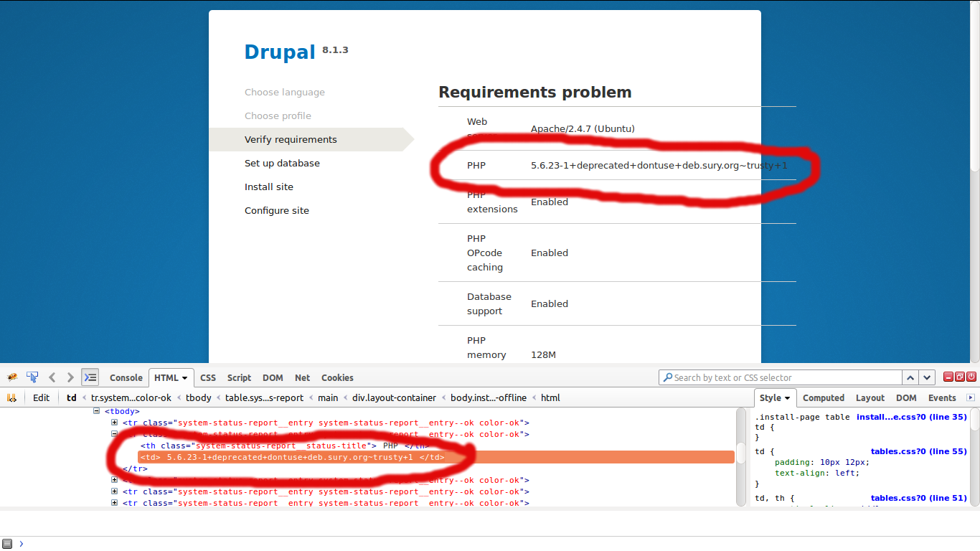Viewport: 980px width, 551px height.
Task: Click the Set up database install step
Action: 282,163
